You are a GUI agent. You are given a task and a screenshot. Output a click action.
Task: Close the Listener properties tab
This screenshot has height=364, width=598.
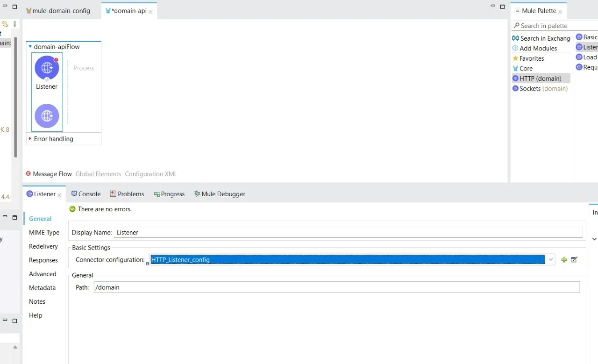tap(59, 195)
